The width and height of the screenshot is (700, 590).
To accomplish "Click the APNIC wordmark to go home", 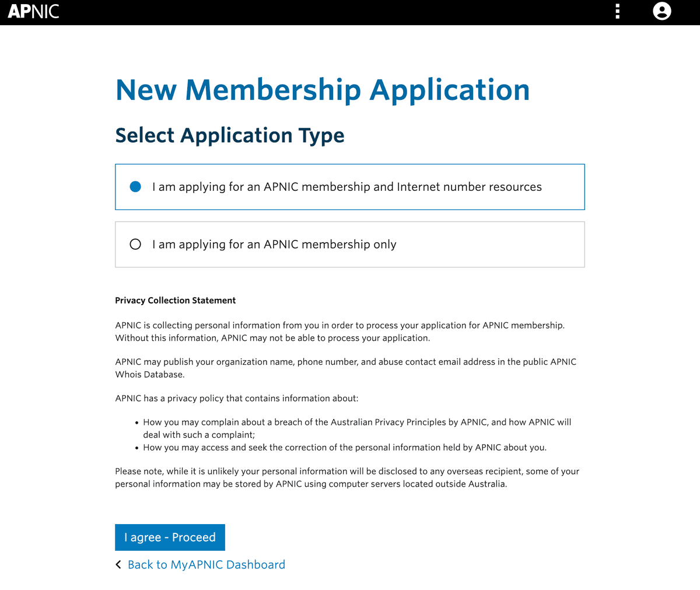I will [x=33, y=11].
